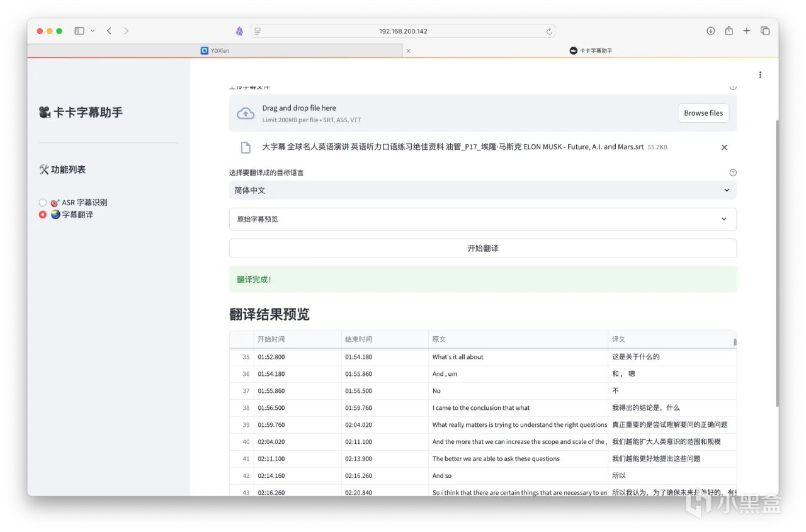This screenshot has height=532, width=806.
Task: Select the source cell "And so" in row 42
Action: (x=518, y=476)
